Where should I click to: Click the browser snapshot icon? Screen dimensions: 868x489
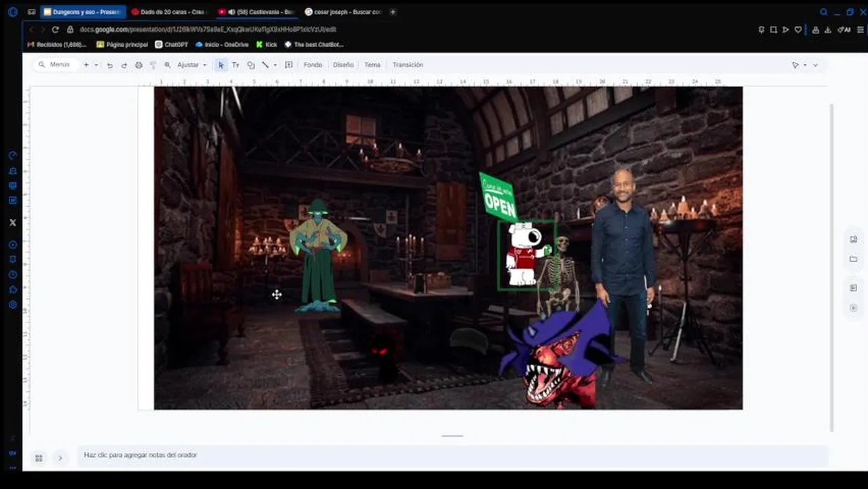(x=774, y=30)
